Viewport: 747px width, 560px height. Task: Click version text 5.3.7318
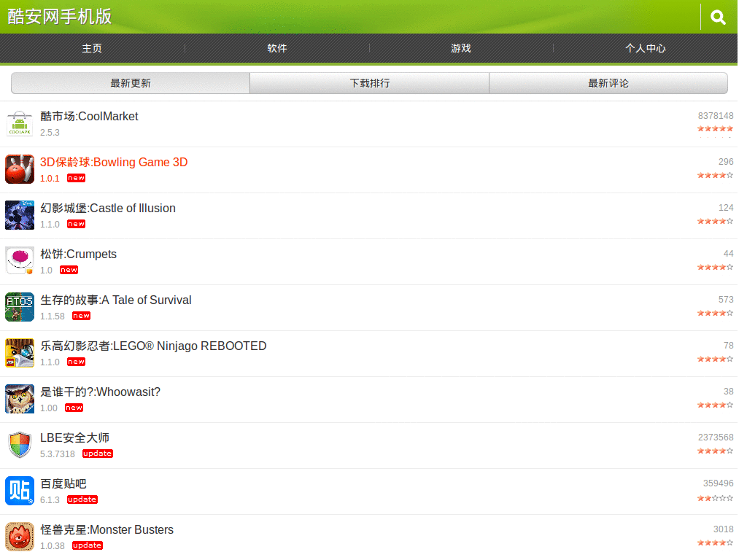coord(58,454)
